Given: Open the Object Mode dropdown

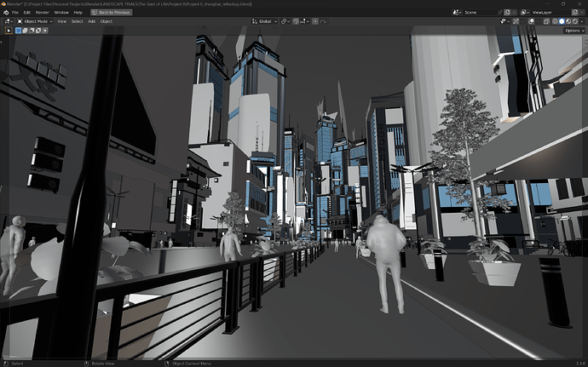Looking at the screenshot, I should coord(35,21).
